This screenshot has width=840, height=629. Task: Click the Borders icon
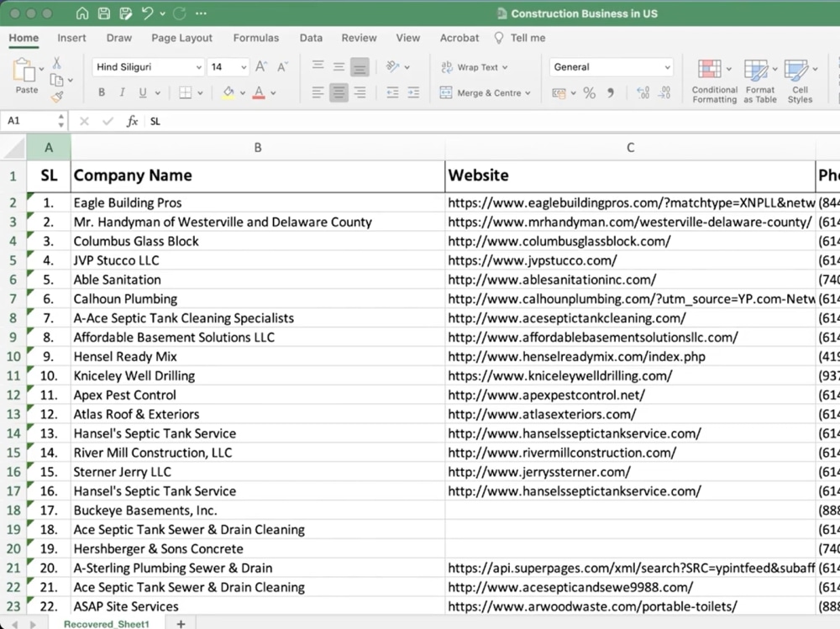click(186, 92)
